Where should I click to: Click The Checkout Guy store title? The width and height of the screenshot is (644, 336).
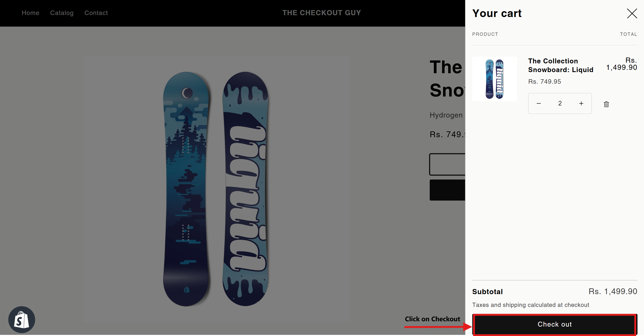322,13
